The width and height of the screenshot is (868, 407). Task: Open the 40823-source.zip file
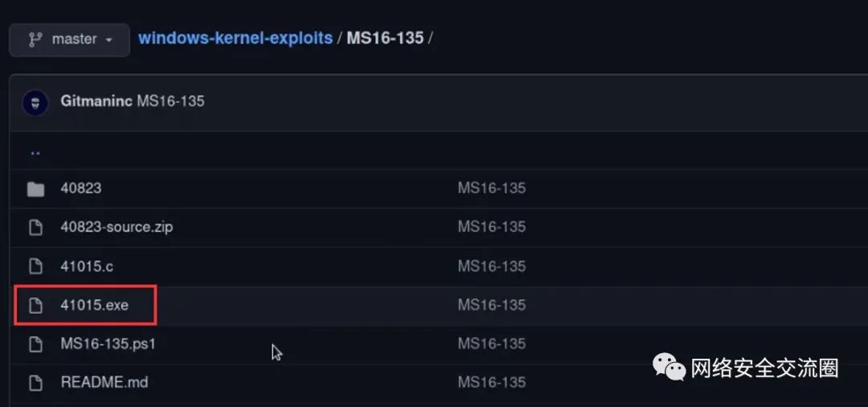[117, 227]
